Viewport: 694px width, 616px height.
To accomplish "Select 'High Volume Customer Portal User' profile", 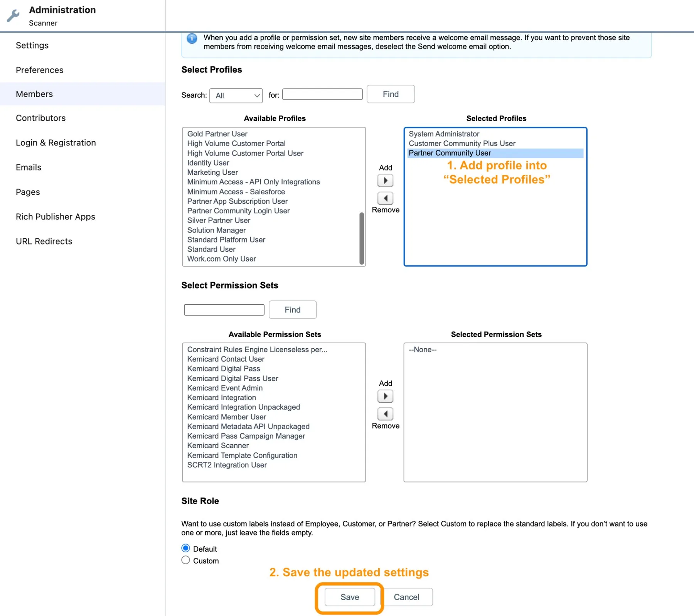I will (245, 153).
